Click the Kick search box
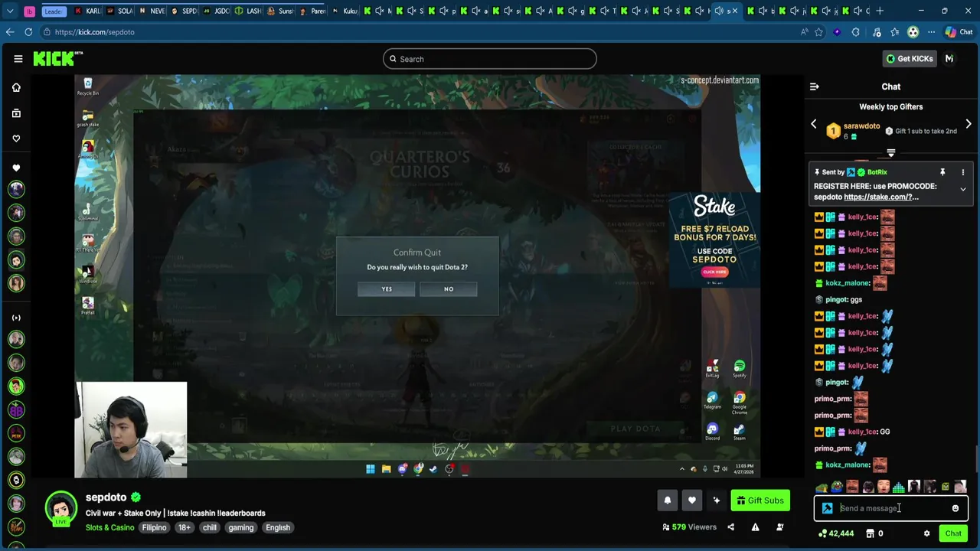The height and width of the screenshot is (551, 980). pyautogui.click(x=490, y=59)
